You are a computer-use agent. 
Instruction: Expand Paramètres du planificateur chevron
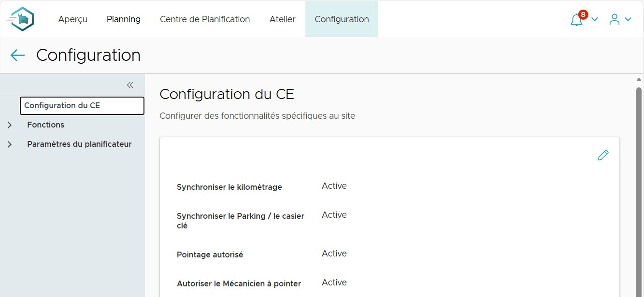(10, 144)
